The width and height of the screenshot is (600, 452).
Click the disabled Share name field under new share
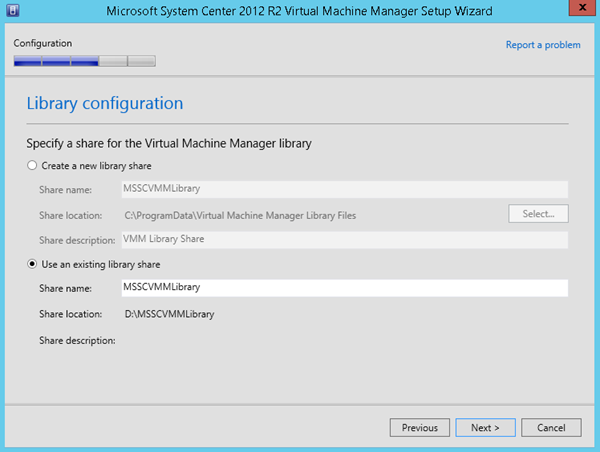coord(344,189)
